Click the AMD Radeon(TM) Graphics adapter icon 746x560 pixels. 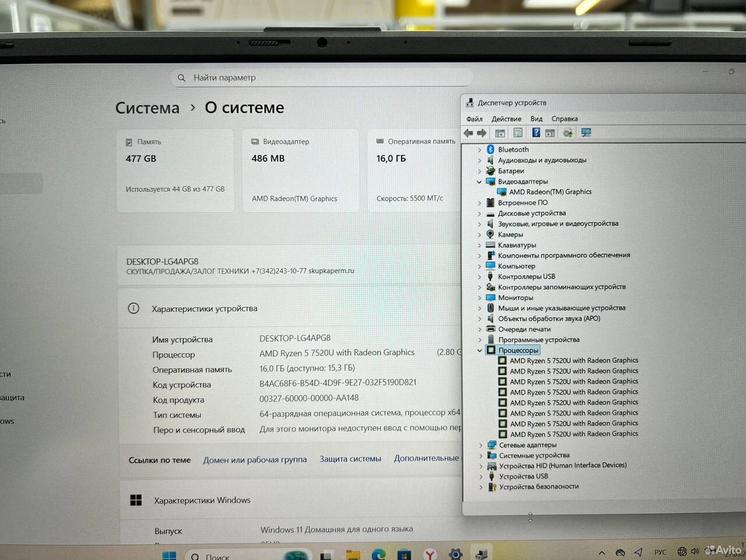point(501,191)
